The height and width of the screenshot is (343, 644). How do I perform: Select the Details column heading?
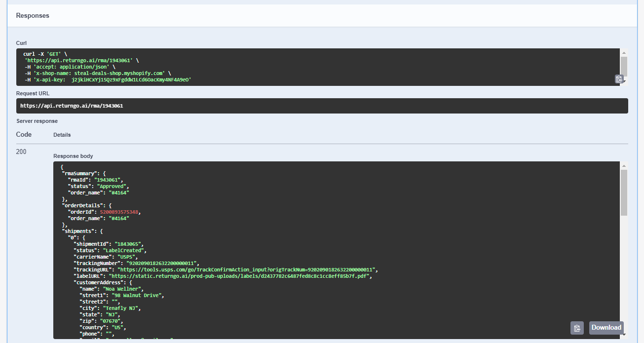(x=62, y=135)
